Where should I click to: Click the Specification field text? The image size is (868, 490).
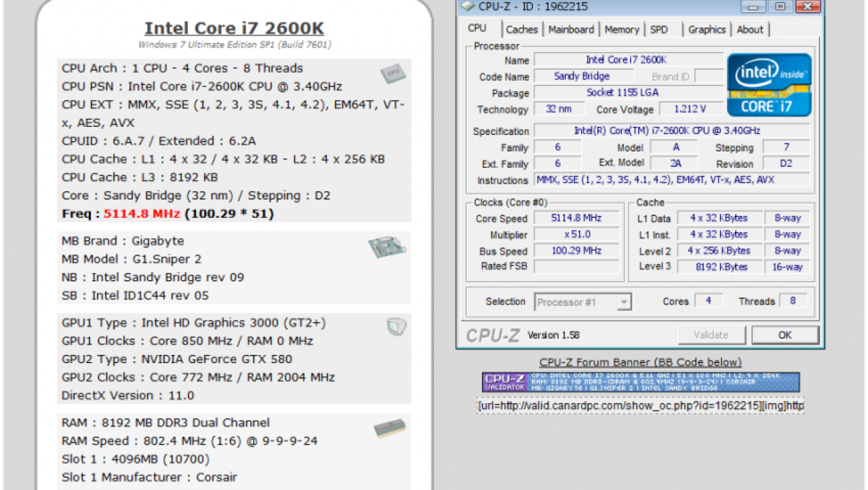click(671, 131)
